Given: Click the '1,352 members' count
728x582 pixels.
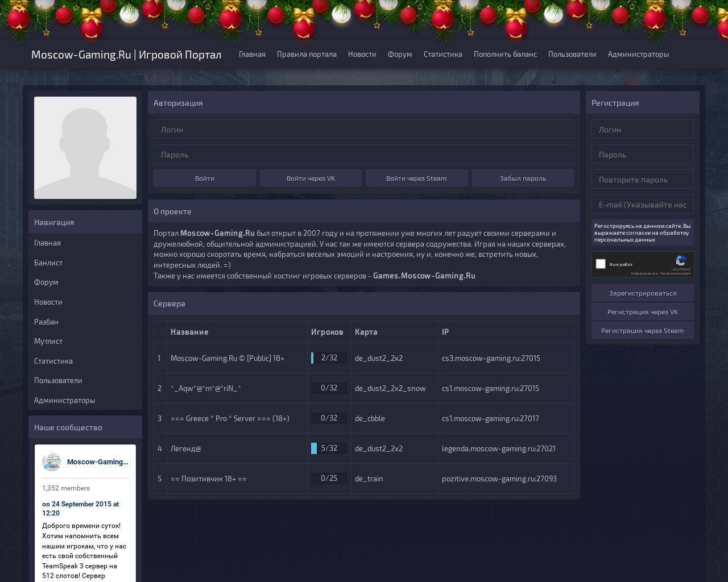Looking at the screenshot, I should (x=66, y=488).
